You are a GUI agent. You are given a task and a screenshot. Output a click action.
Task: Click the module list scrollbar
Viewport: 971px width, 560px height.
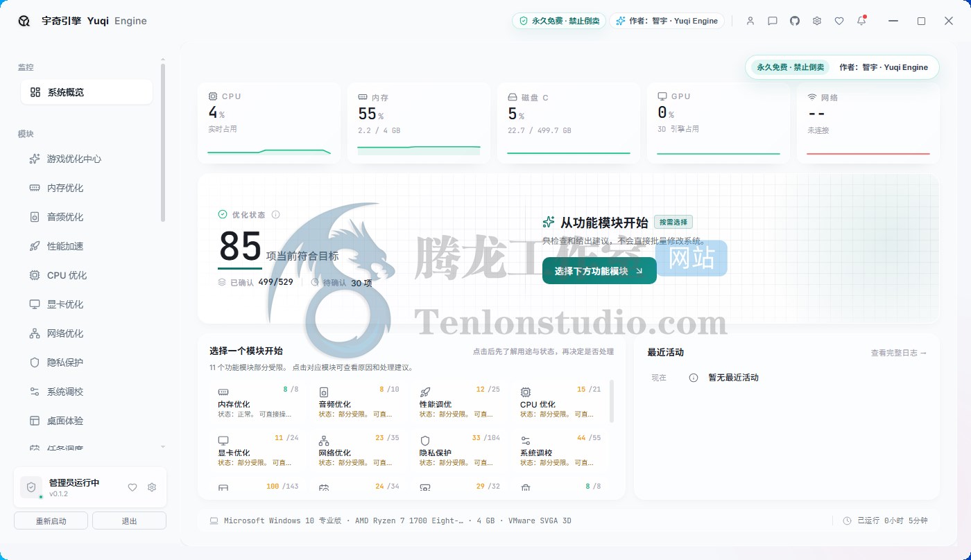click(611, 401)
